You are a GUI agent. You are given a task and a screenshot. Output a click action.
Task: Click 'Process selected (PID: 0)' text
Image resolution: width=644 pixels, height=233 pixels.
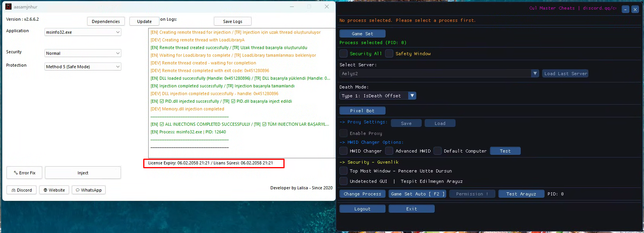[x=373, y=43]
